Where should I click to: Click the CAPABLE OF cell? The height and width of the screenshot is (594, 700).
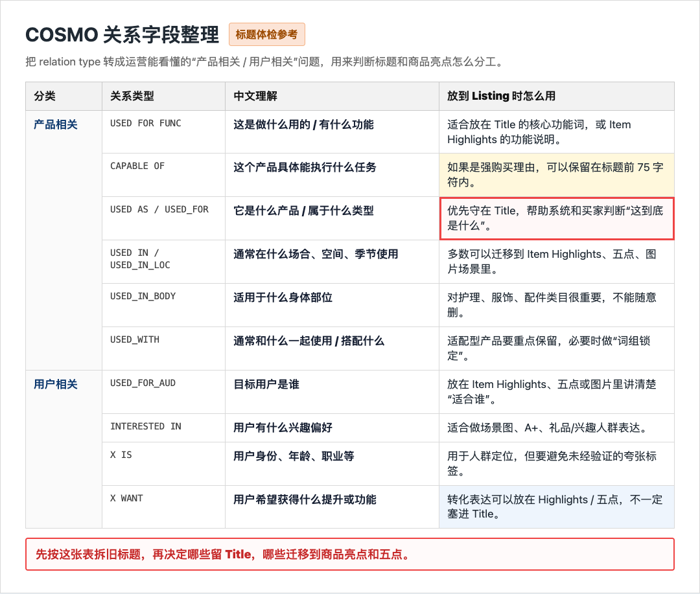tap(163, 175)
